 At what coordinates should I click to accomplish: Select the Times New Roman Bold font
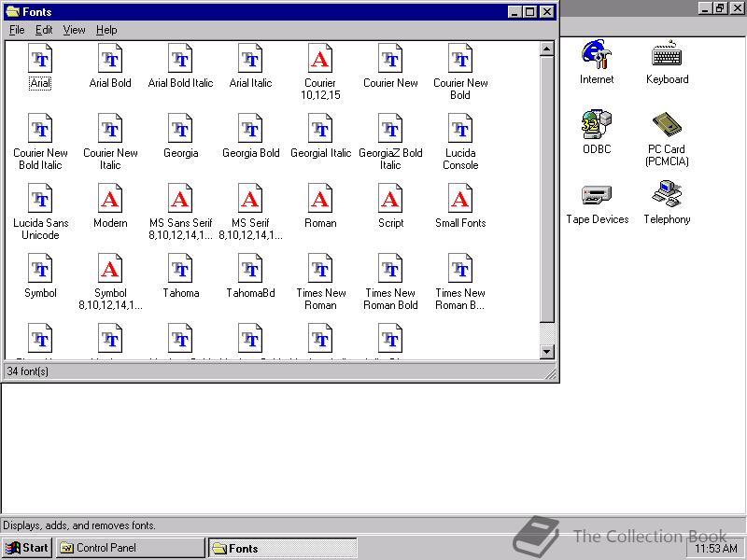coord(390,269)
